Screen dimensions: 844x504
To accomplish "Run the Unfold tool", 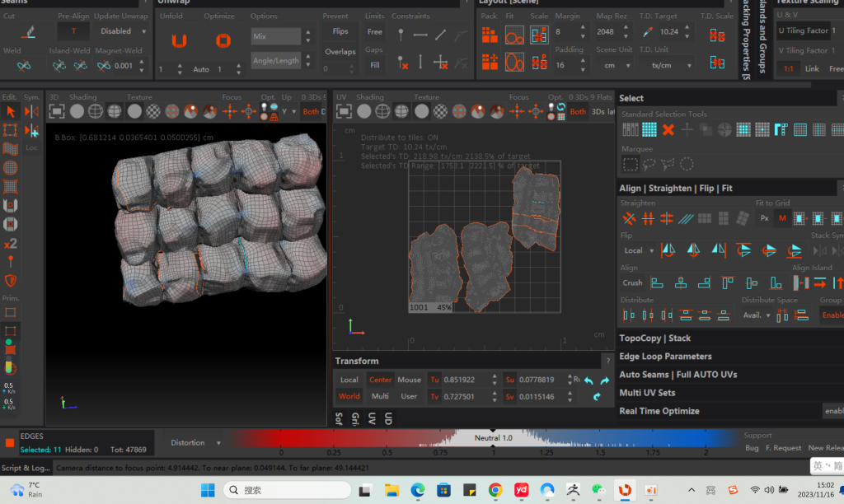I will click(179, 41).
